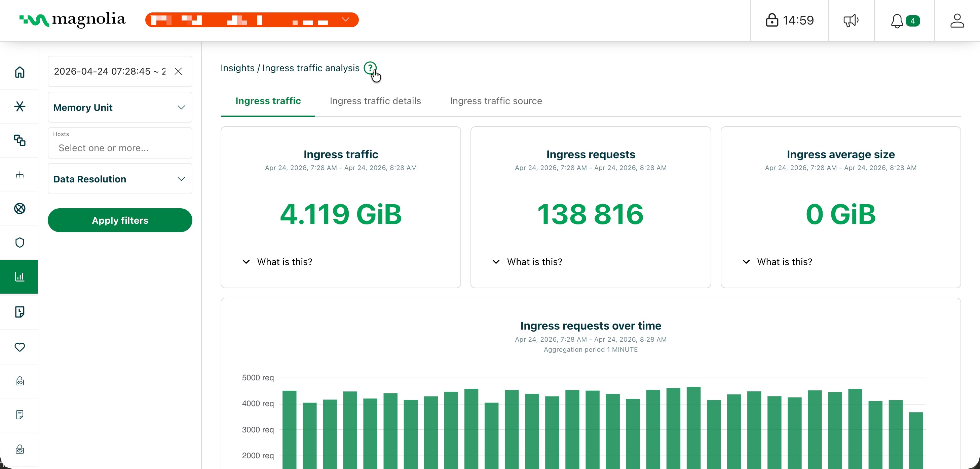The width and height of the screenshot is (980, 469).
Task: Click the 0 GiB average size value
Action: coord(840,214)
